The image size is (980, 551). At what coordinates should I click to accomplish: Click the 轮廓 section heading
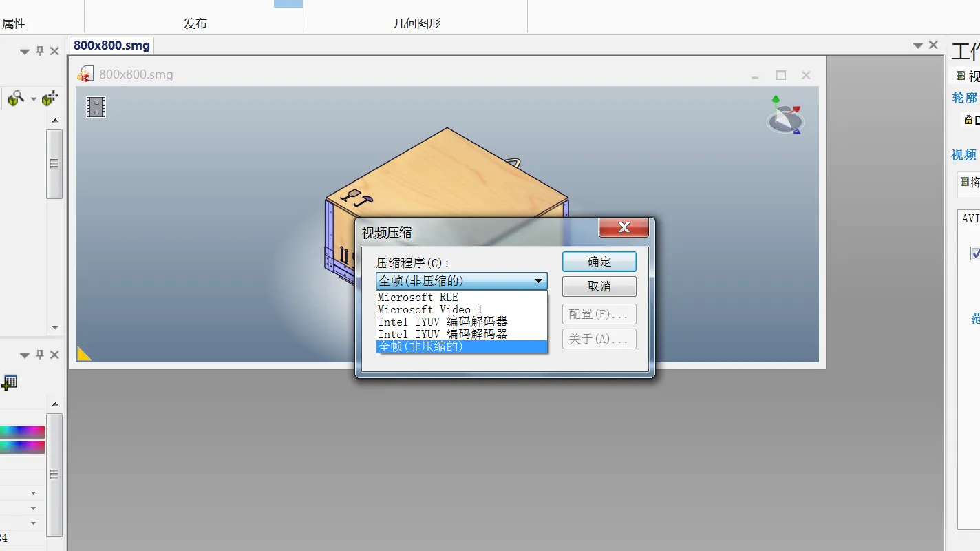pyautogui.click(x=965, y=98)
